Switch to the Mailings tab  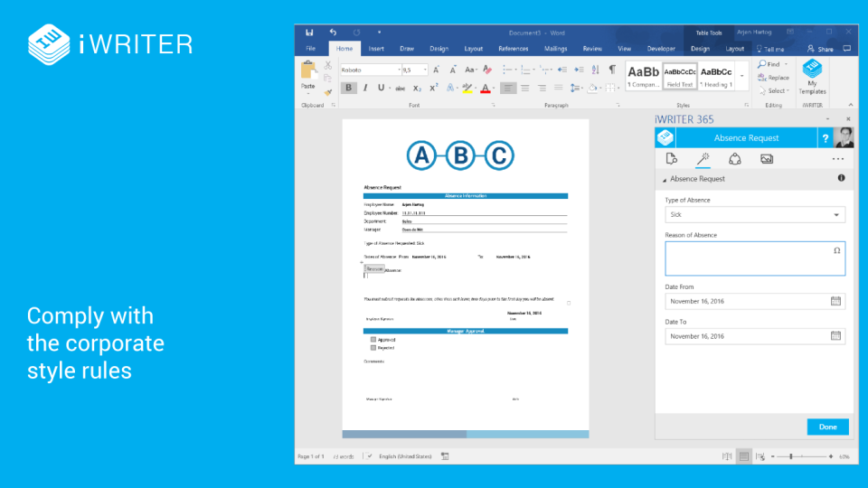tap(555, 49)
